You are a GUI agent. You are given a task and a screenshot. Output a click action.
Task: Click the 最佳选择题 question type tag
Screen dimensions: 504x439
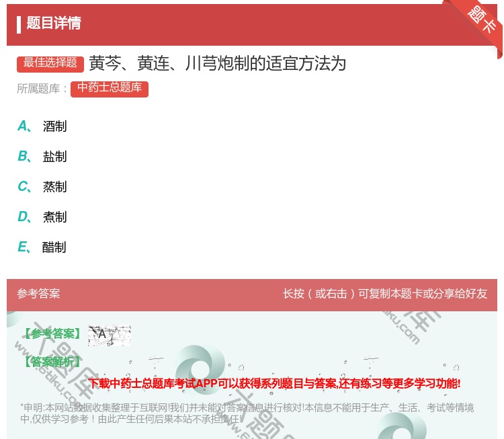[50, 63]
